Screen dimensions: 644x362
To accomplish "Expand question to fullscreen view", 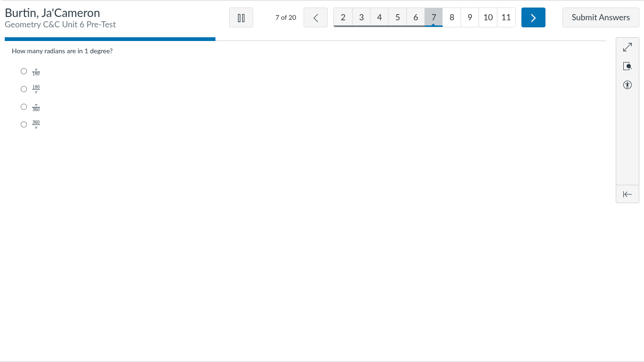I will 627,48.
